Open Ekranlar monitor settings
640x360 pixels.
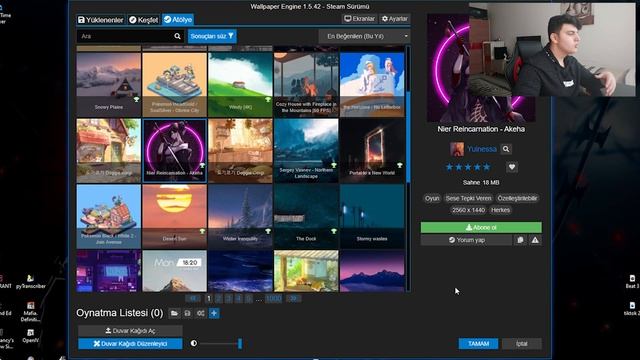click(x=359, y=19)
